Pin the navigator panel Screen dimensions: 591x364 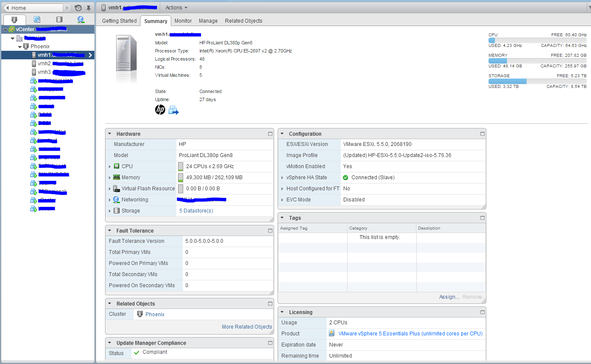click(88, 8)
